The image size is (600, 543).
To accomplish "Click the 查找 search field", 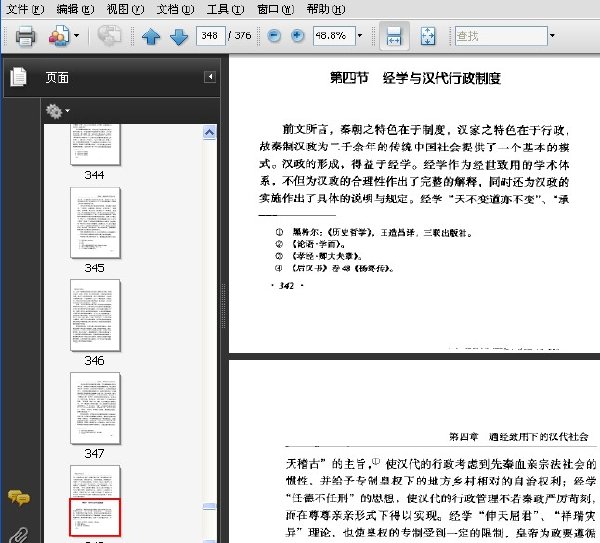I will click(501, 36).
